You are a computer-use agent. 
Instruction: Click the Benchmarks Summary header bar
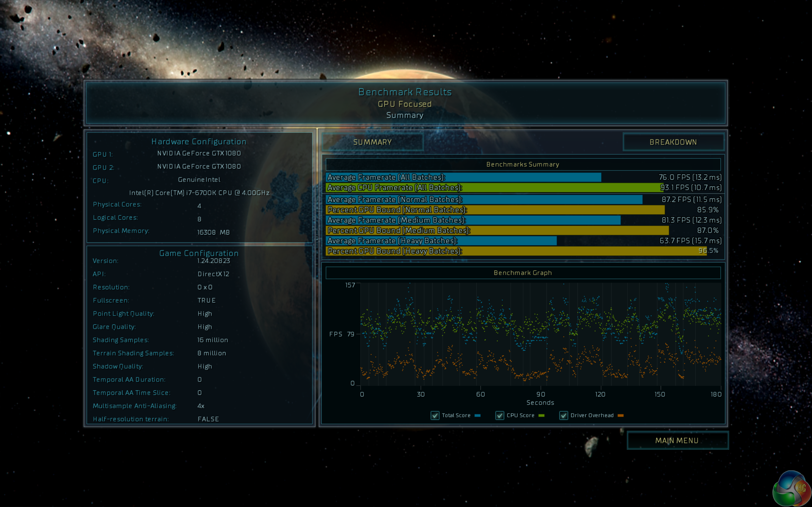coord(523,165)
